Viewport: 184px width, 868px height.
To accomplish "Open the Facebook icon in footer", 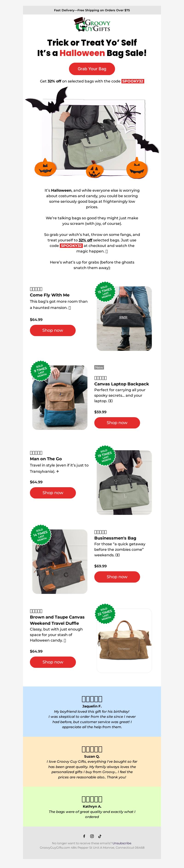I will coord(84,836).
